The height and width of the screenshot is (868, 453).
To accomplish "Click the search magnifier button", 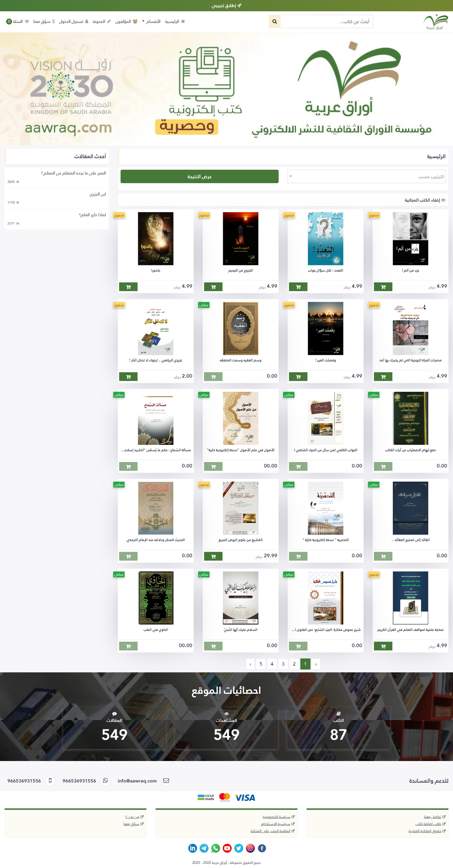I will click(x=274, y=22).
